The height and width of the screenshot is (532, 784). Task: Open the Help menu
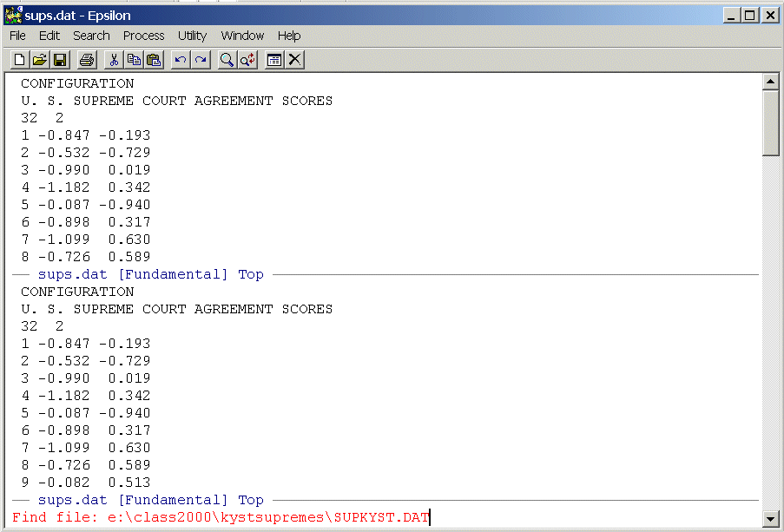coord(289,36)
